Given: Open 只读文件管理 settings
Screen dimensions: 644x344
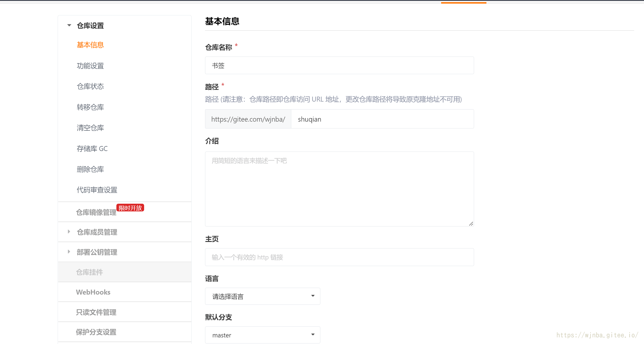Looking at the screenshot, I should pyautogui.click(x=96, y=312).
